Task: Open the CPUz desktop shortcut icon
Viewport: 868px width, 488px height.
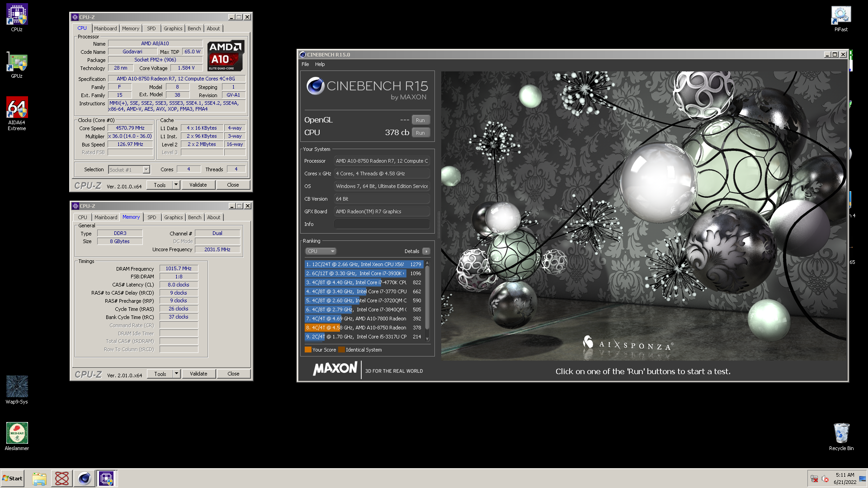Action: pos(17,18)
